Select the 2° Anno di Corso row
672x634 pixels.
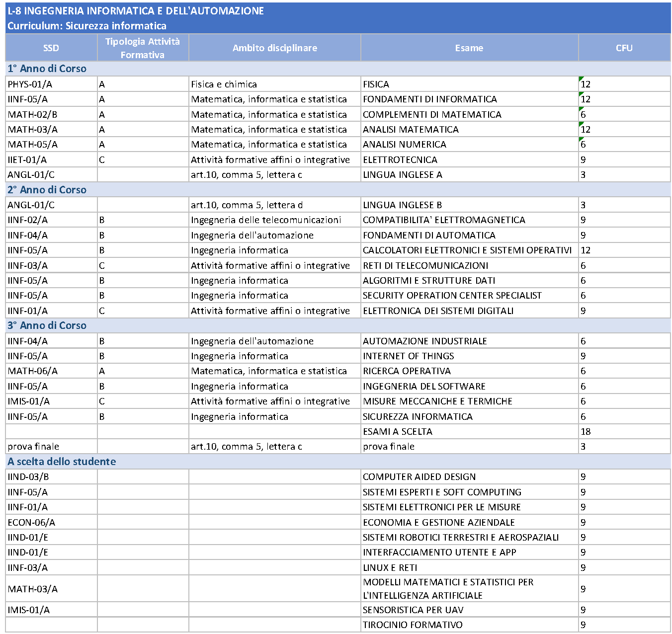338,190
